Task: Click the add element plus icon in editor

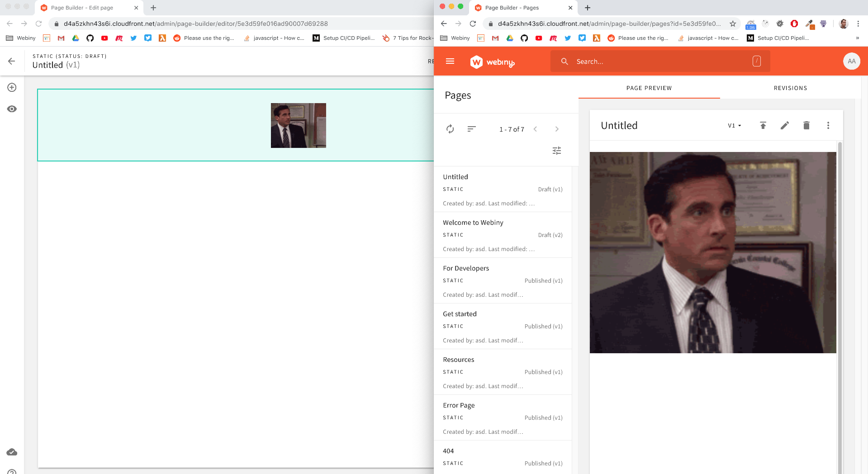Action: tap(12, 88)
